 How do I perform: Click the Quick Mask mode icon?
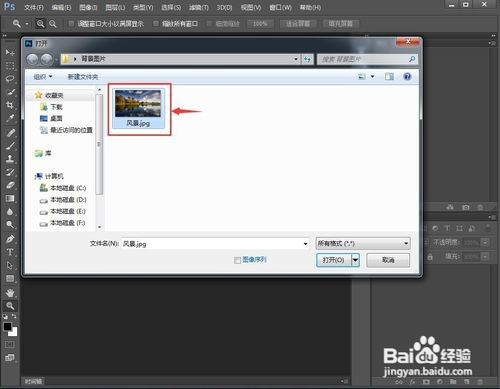click(x=10, y=344)
